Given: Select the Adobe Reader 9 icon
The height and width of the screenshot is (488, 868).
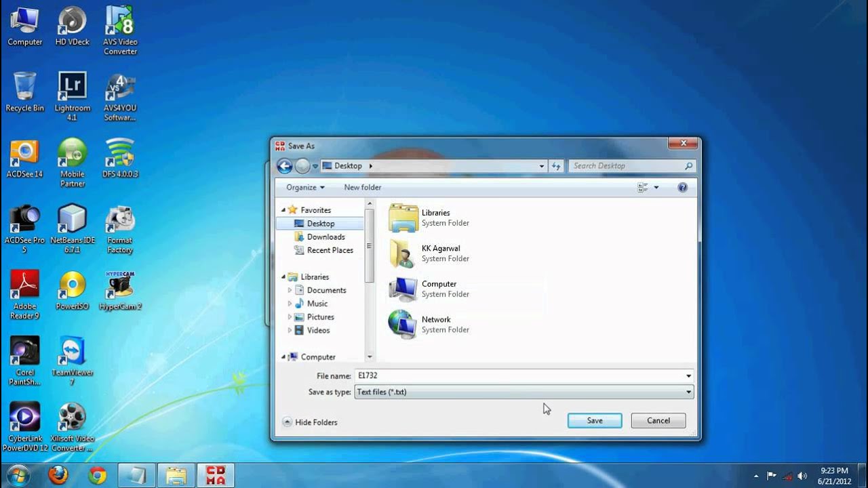Looking at the screenshot, I should 24,295.
